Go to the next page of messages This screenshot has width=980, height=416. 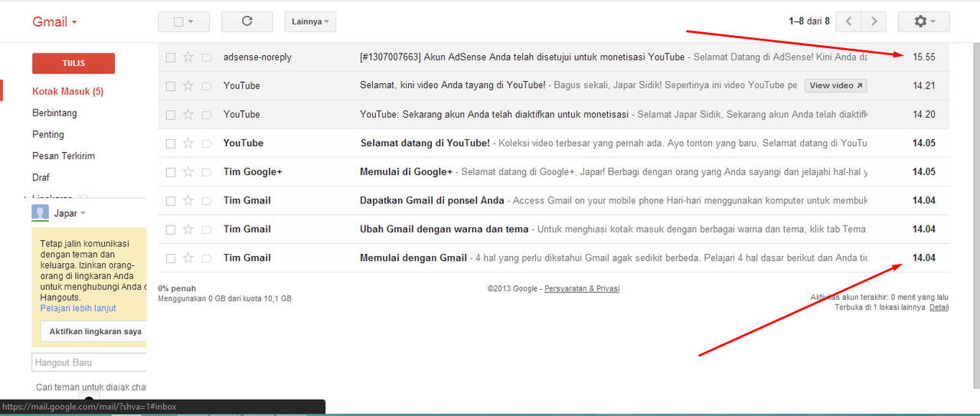(x=874, y=21)
